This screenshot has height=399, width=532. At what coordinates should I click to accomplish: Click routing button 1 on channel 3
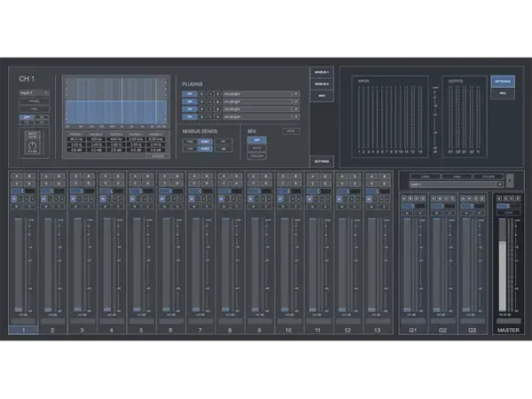tap(80, 199)
